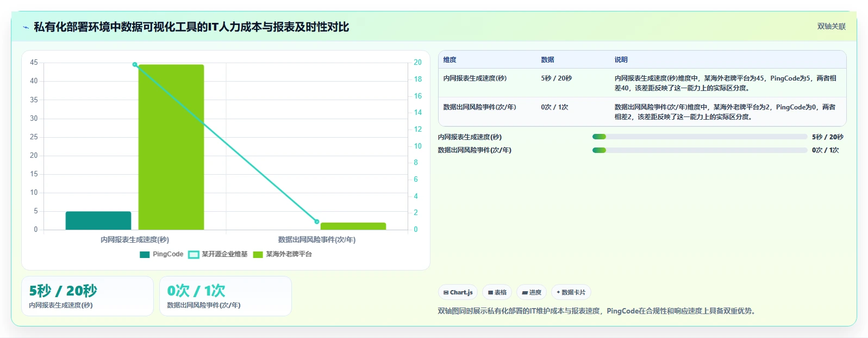The height and width of the screenshot is (338, 868).
Task: Click the teal PingCode bar for 内网报表生成速度
Action: point(98,220)
